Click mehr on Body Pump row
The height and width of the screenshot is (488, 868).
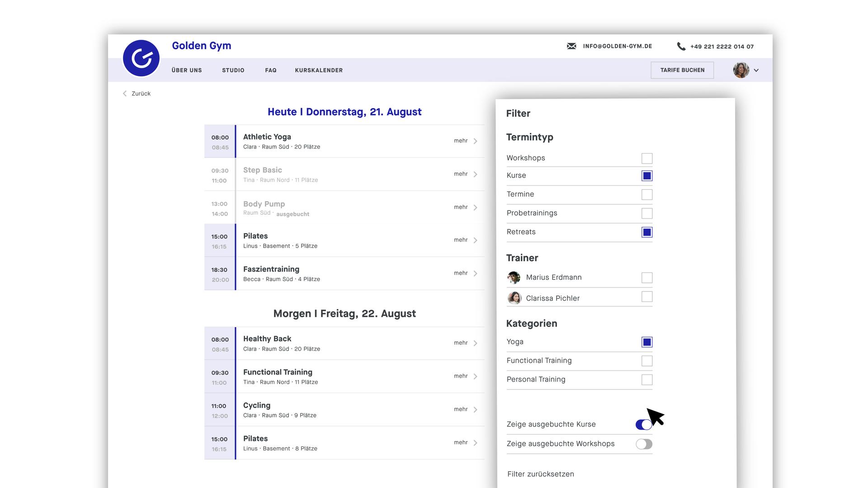pos(461,207)
